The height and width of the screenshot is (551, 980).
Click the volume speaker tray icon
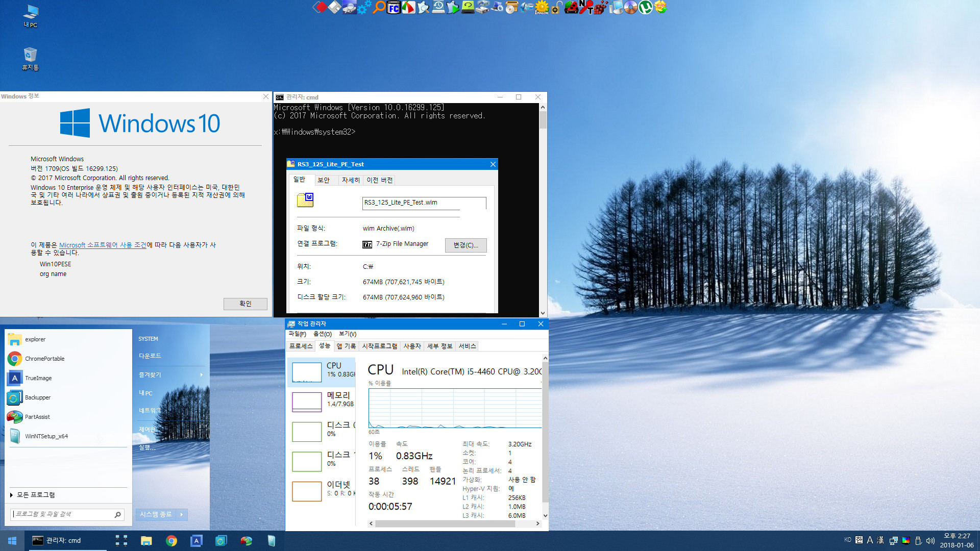pos(930,541)
